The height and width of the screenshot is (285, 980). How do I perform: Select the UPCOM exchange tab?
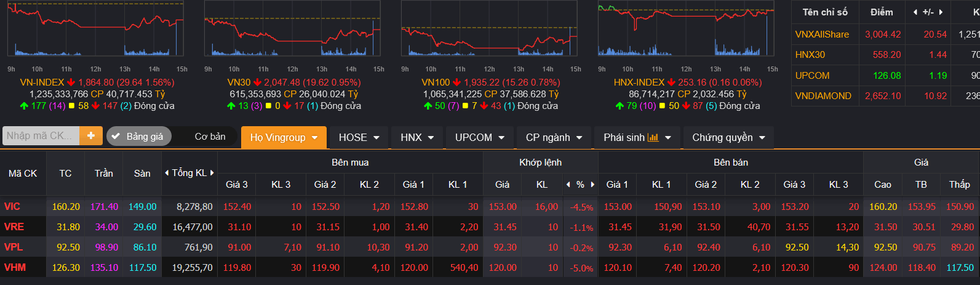pos(479,137)
